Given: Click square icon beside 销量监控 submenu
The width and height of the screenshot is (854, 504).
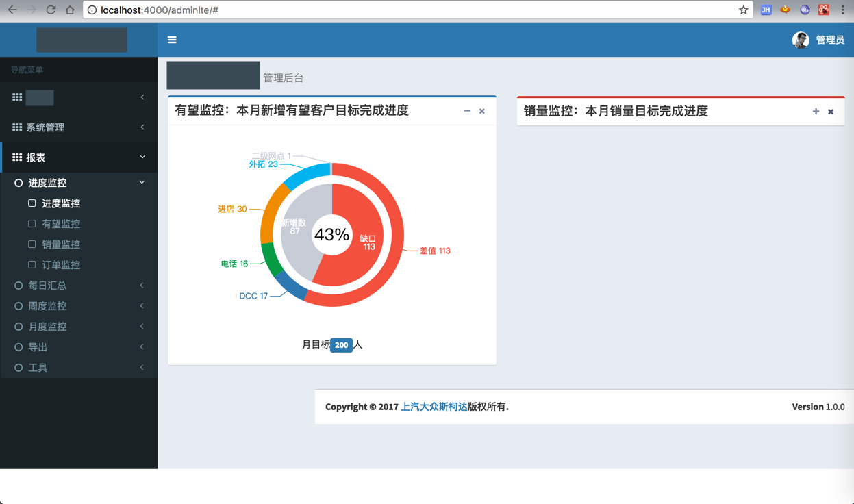Looking at the screenshot, I should [x=32, y=244].
